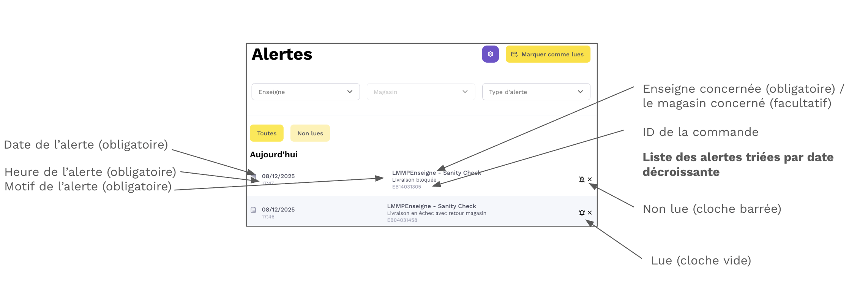Open the alert settings gear button
The width and height of the screenshot is (868, 304).
point(490,54)
